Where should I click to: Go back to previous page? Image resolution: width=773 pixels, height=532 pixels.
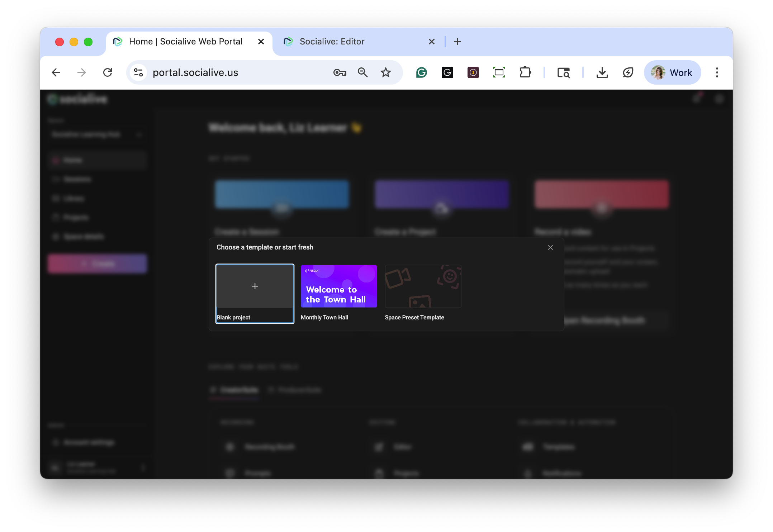[x=56, y=72]
